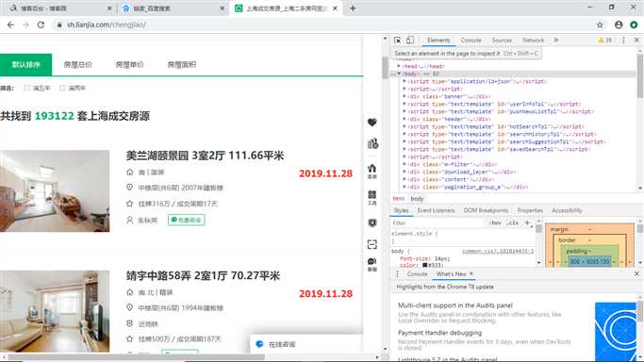This screenshot has height=362, width=644.
Task: Open the Accessibility pane tab
Action: coord(567,210)
